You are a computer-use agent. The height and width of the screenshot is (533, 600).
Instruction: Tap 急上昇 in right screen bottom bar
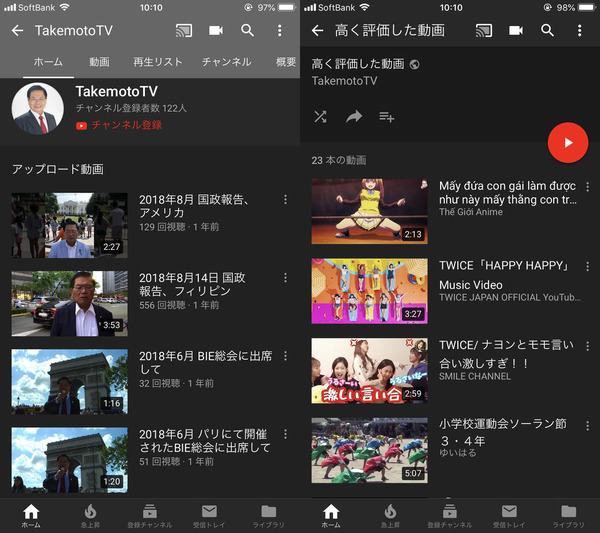[390, 516]
